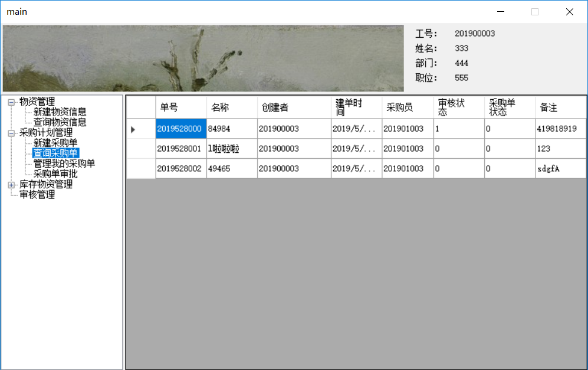This screenshot has height=370, width=588.
Task: Expand the 库存物资管理 tree node
Action: 11,185
